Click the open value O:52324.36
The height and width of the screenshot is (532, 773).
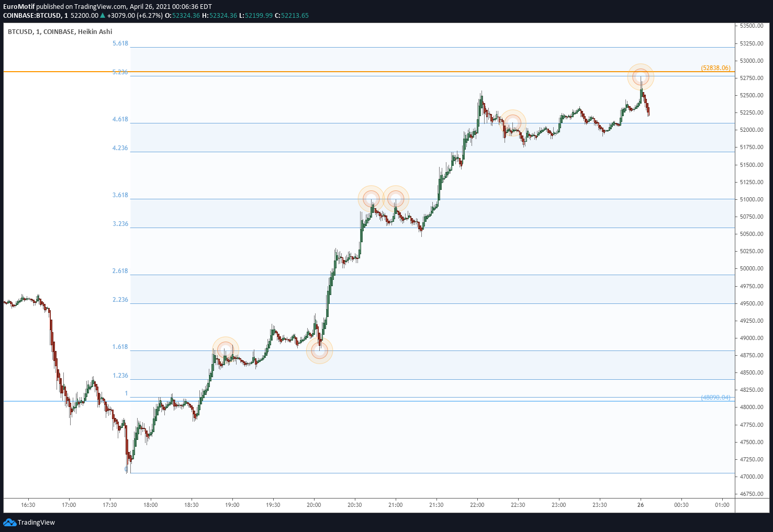182,15
